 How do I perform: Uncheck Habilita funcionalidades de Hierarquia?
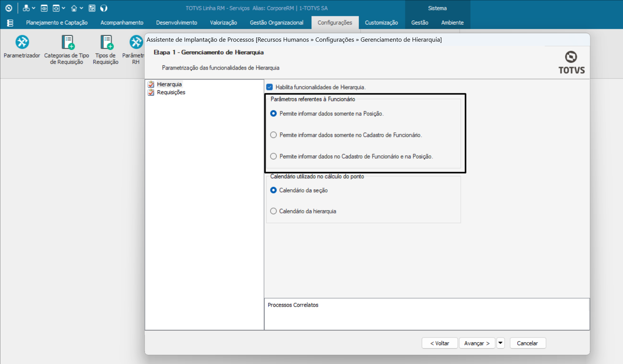pyautogui.click(x=269, y=87)
